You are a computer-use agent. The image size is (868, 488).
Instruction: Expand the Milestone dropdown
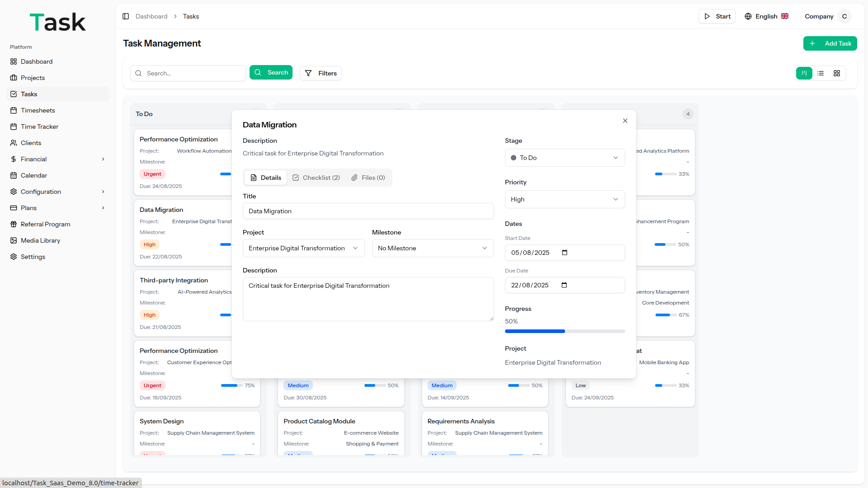(x=433, y=248)
